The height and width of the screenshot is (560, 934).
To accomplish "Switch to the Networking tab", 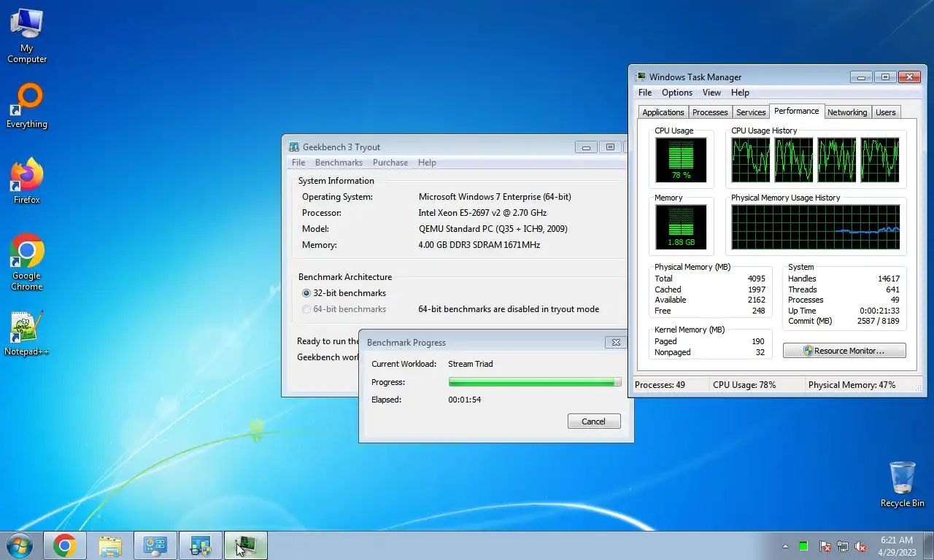I will [x=847, y=112].
